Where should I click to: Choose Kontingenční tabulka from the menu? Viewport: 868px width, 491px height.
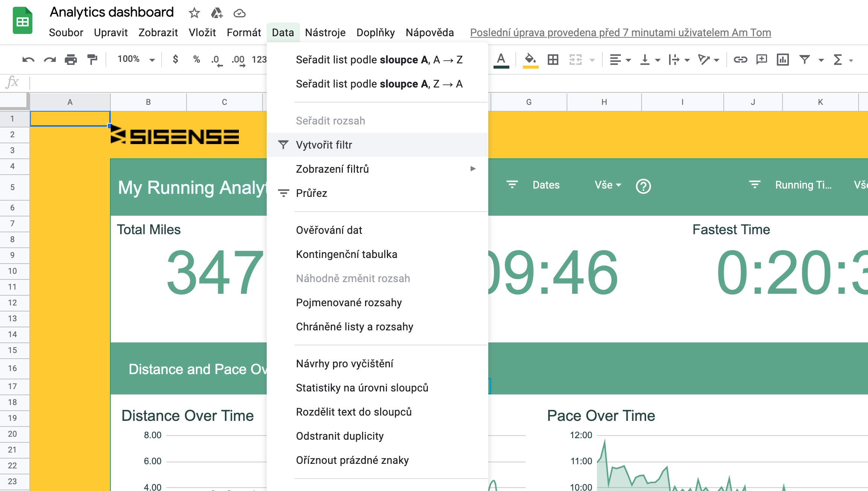point(346,254)
